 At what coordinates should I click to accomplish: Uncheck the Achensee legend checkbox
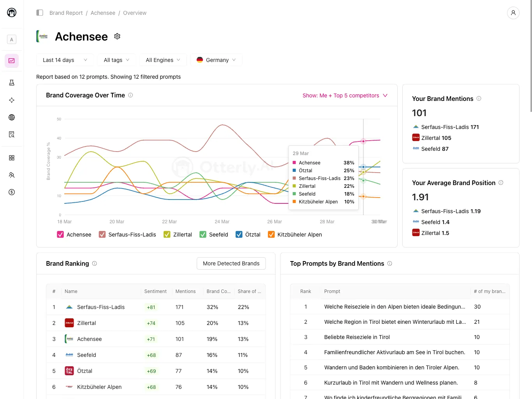(60, 235)
